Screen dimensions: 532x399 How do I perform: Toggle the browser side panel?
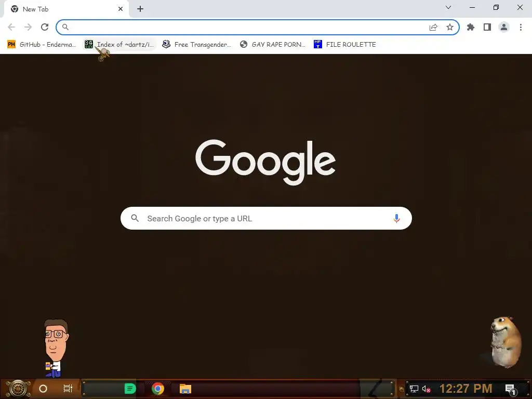click(487, 27)
